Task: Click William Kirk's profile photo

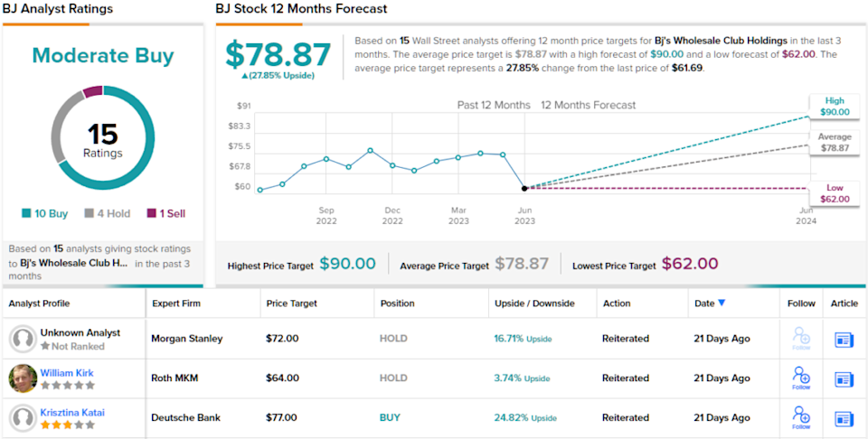Action: (24, 378)
